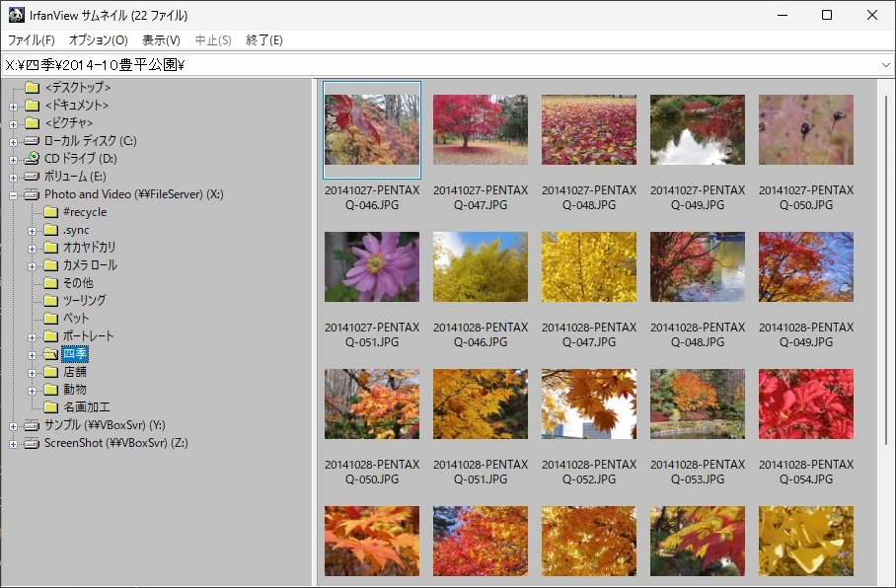
Task: Expand the カメラ ロール folder node
Action: point(32,266)
